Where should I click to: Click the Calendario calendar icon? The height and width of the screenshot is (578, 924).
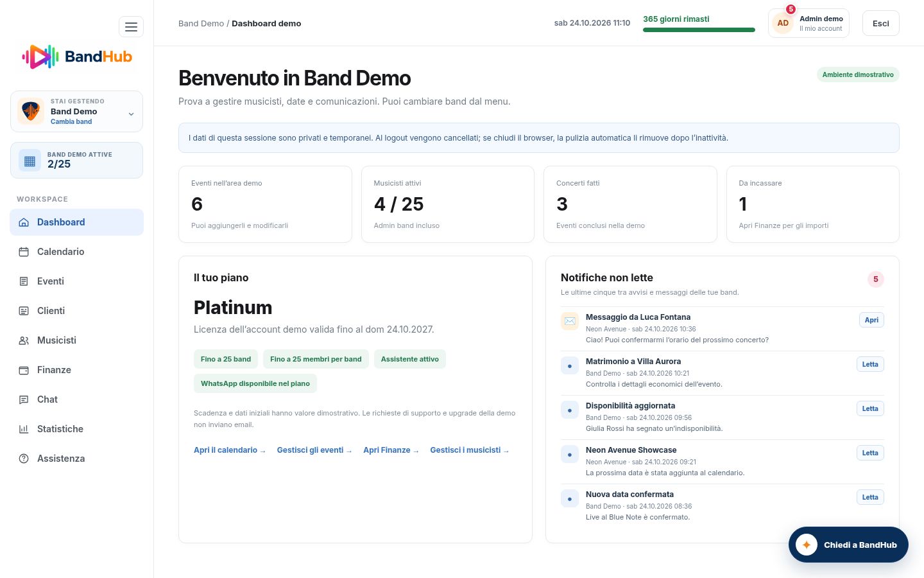coord(24,252)
